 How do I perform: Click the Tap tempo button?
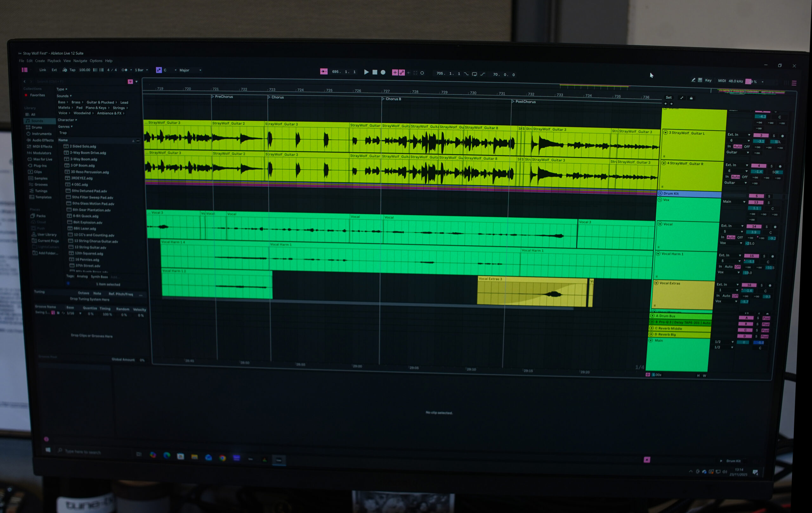72,70
